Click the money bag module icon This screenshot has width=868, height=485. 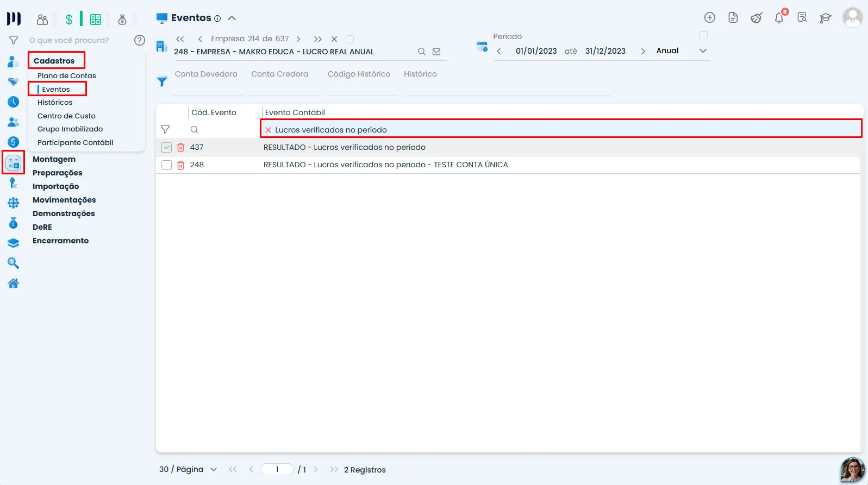pyautogui.click(x=122, y=20)
